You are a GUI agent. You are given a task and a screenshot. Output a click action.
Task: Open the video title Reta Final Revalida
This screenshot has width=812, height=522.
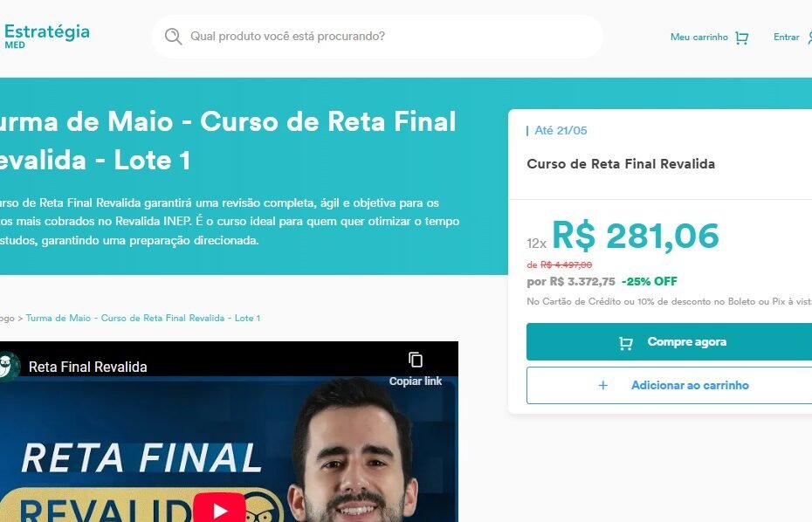pyautogui.click(x=88, y=367)
